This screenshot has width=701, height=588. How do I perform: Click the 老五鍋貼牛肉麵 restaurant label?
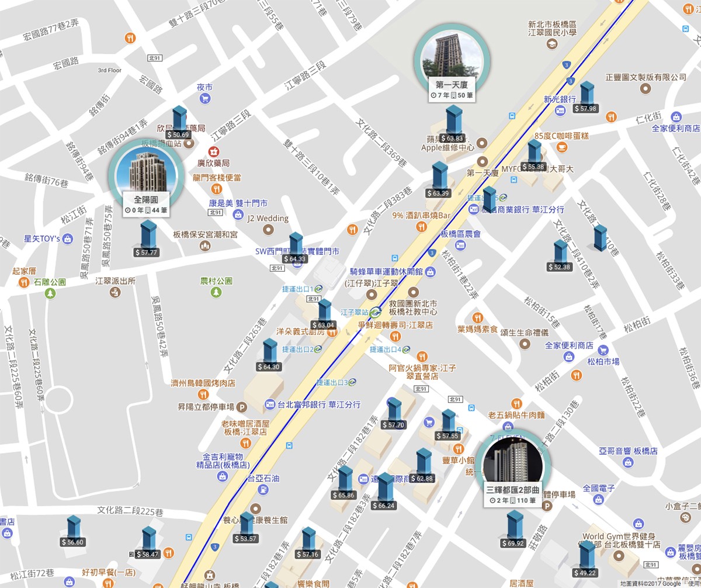pos(516,415)
